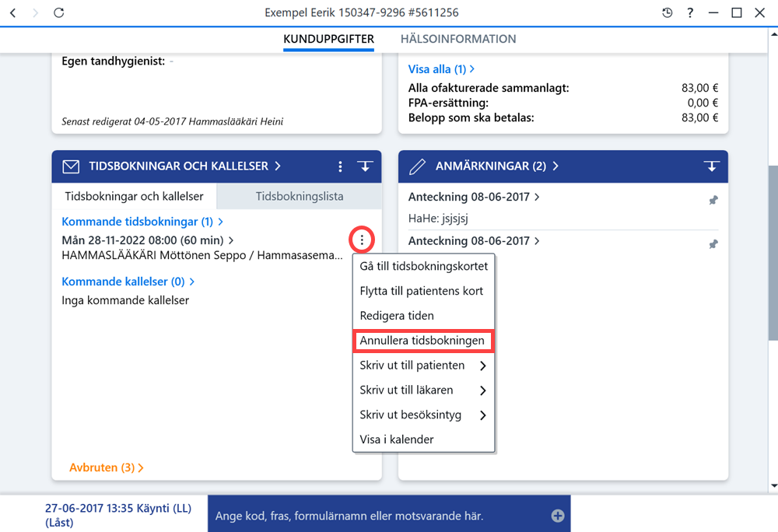This screenshot has width=778, height=532.
Task: Click the Inga kommande kallelser text
Action: coord(125,300)
